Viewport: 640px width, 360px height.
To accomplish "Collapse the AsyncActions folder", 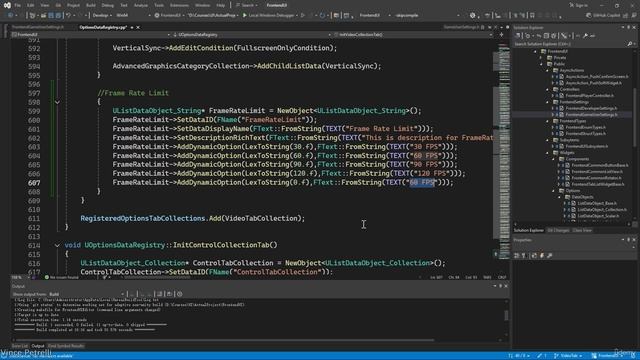I will point(548,70).
